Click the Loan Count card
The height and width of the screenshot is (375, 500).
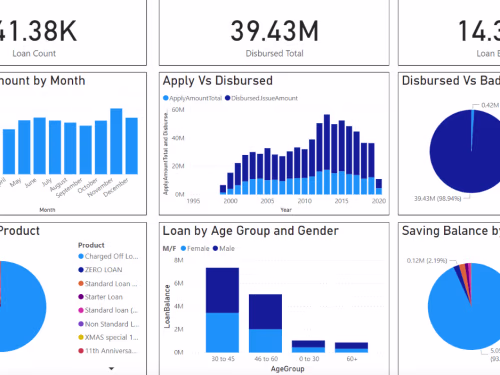pyautogui.click(x=73, y=33)
